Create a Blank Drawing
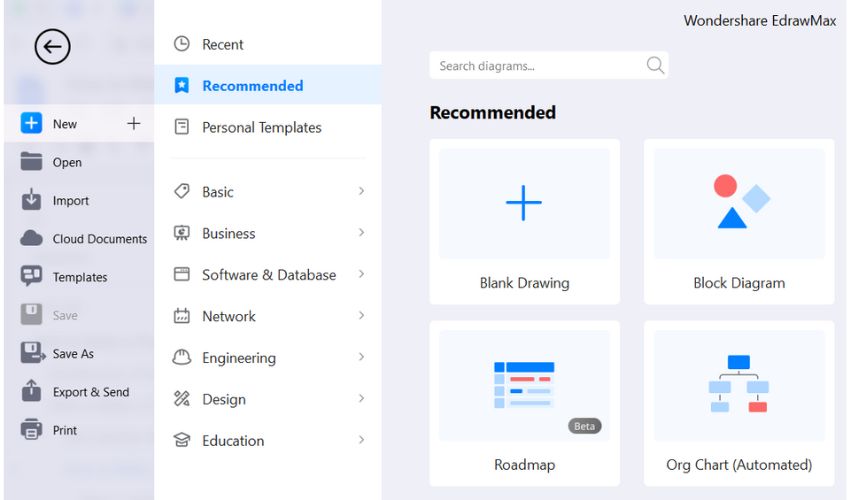Viewport: 850px width, 500px height. [524, 221]
